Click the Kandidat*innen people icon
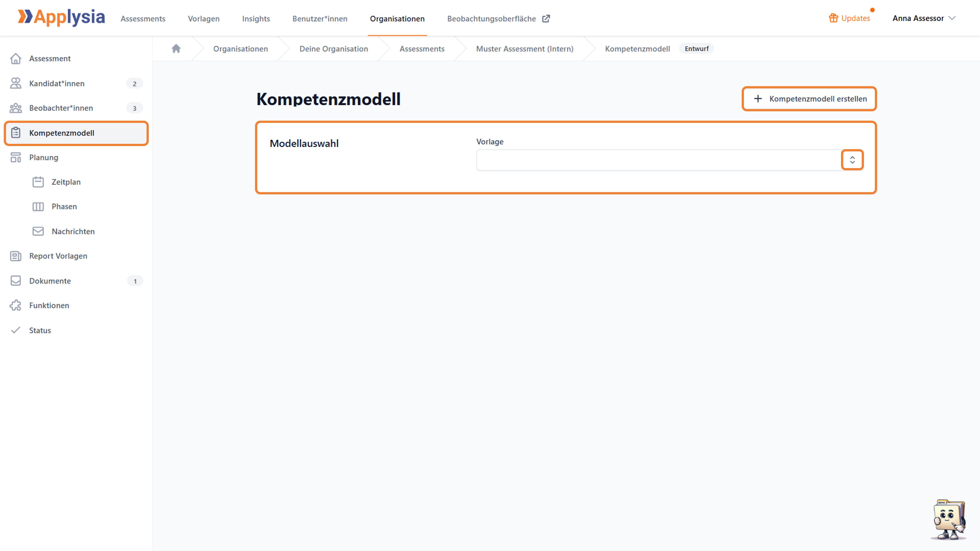 click(16, 83)
